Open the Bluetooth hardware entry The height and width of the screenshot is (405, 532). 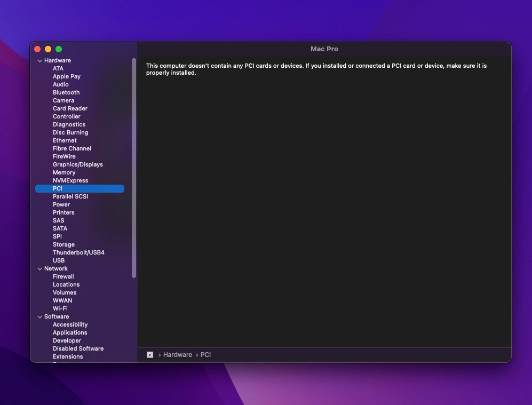tap(66, 92)
